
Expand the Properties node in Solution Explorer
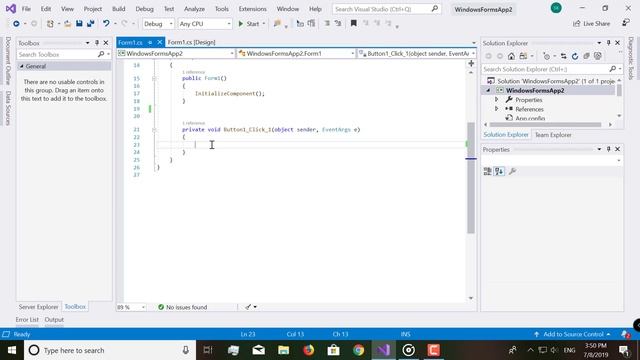496,100
